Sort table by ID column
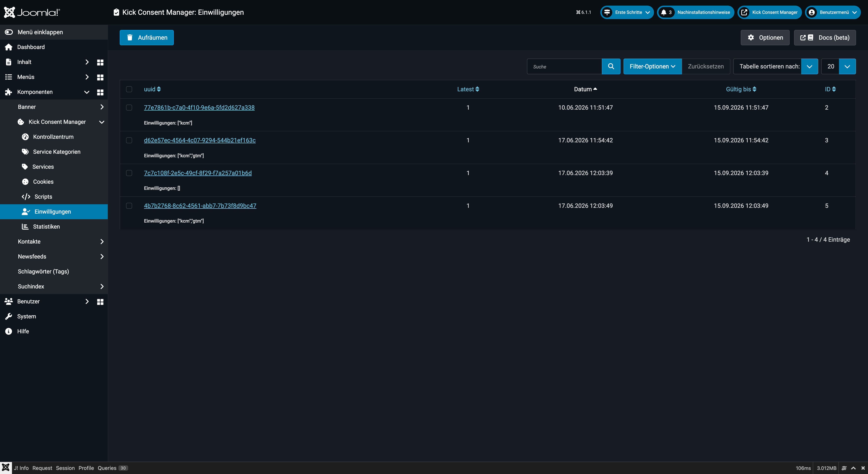 [830, 89]
